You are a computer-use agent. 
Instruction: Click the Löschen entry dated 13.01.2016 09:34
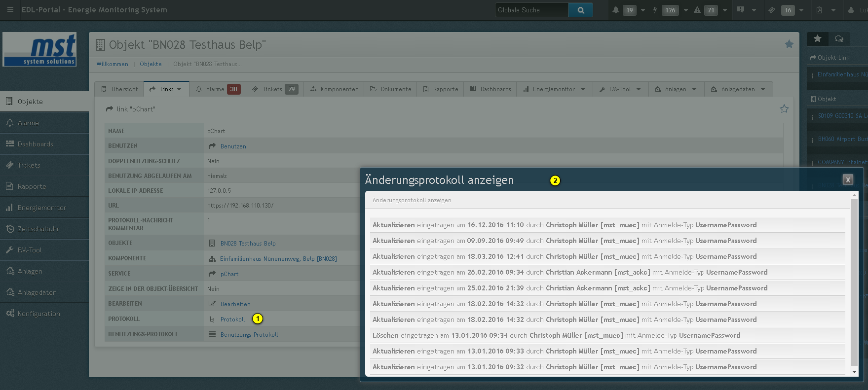coord(607,335)
